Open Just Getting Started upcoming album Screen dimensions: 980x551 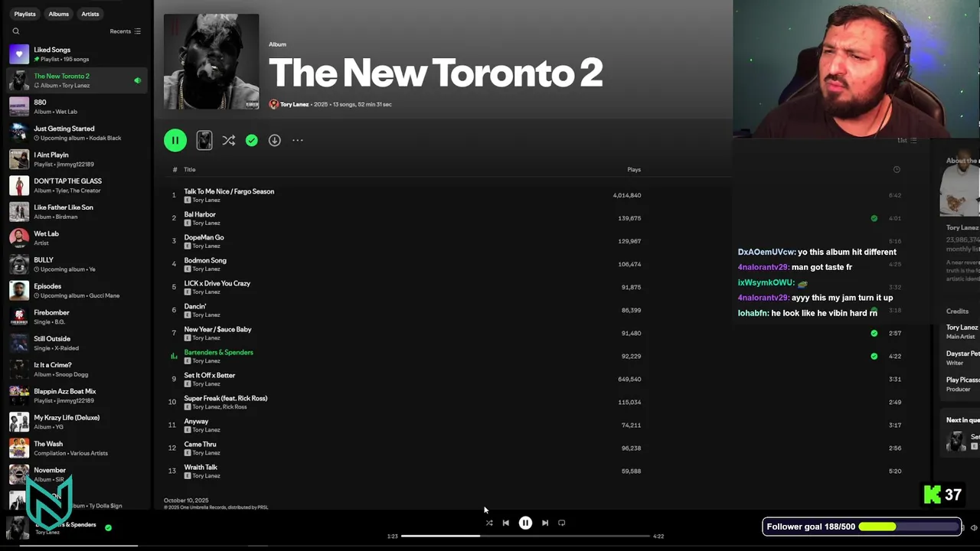pyautogui.click(x=77, y=133)
